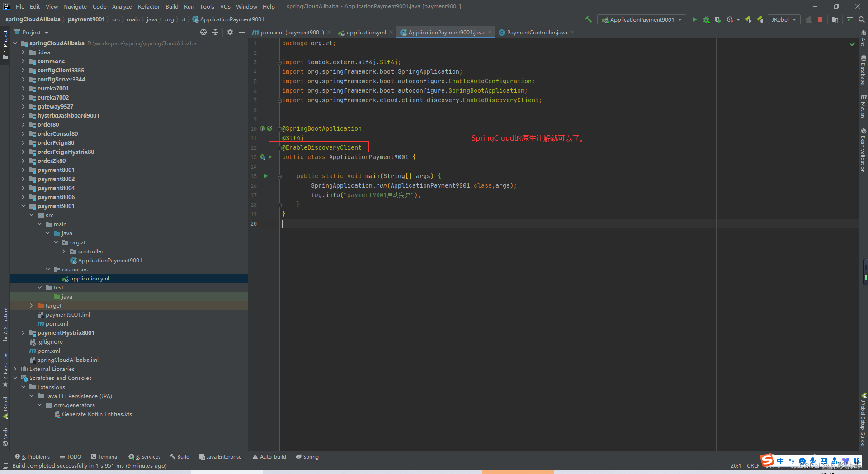Run with Coverage shield icon
Viewport: 868px width, 474px height.
coord(717,19)
